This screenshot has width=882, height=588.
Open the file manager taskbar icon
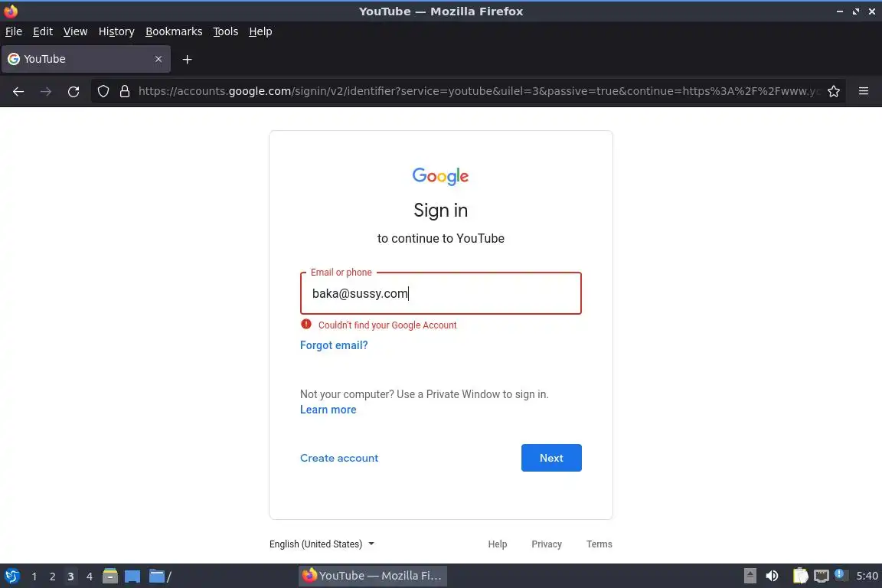tap(110, 577)
